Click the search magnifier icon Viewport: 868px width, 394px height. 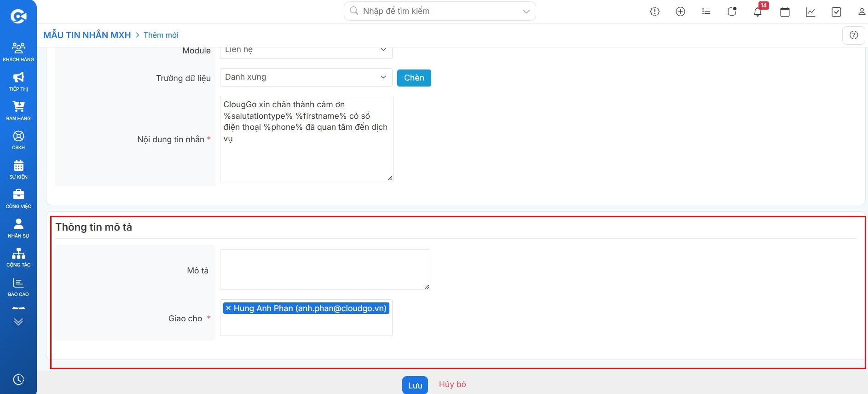354,11
